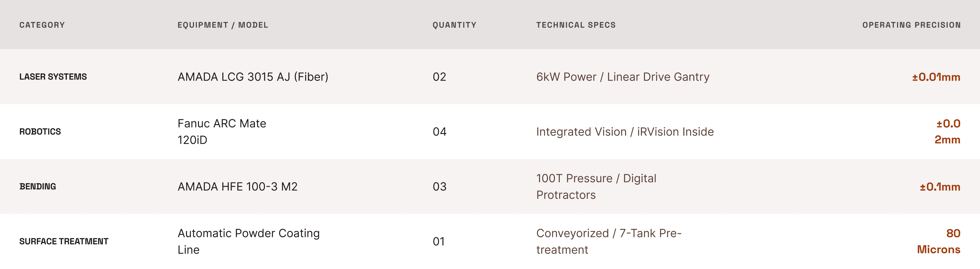Image resolution: width=980 pixels, height=269 pixels.
Task: Click the CATEGORY column header
Action: point(42,25)
